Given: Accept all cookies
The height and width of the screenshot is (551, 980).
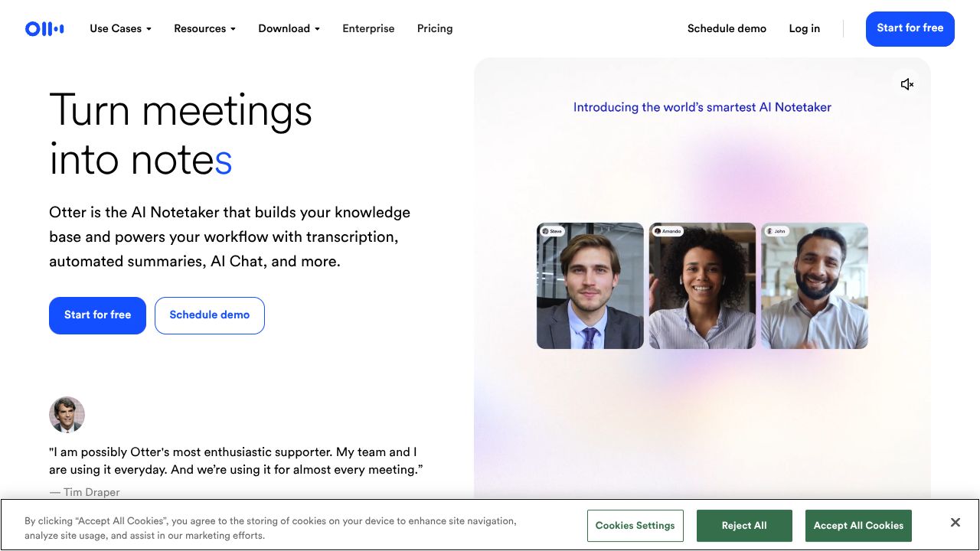Looking at the screenshot, I should (x=858, y=526).
